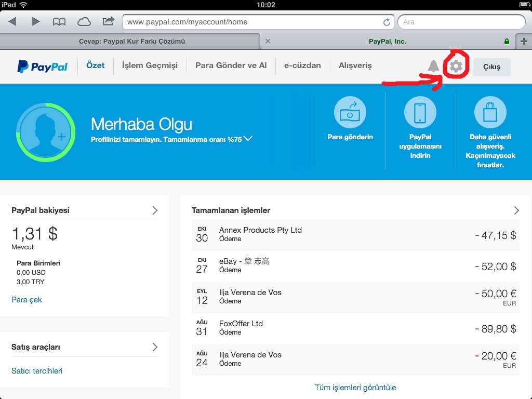
Task: Click the shopping bag icon
Action: click(x=490, y=112)
